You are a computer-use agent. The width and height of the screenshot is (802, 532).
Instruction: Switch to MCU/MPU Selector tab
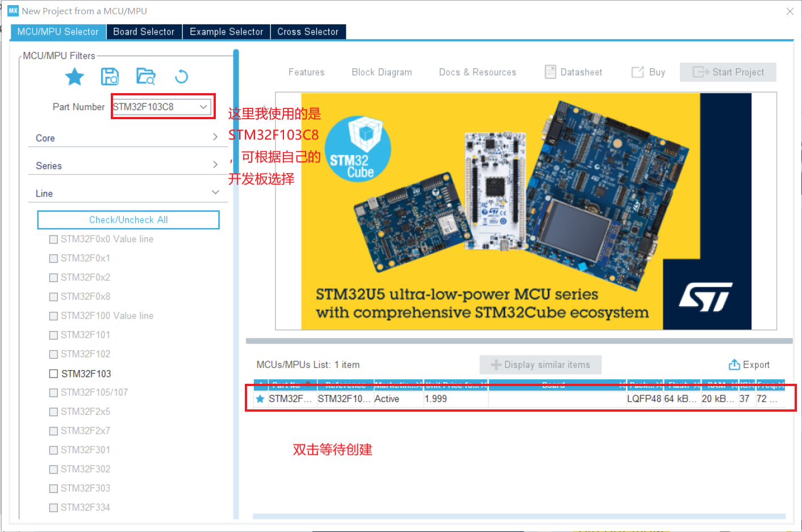tap(58, 32)
